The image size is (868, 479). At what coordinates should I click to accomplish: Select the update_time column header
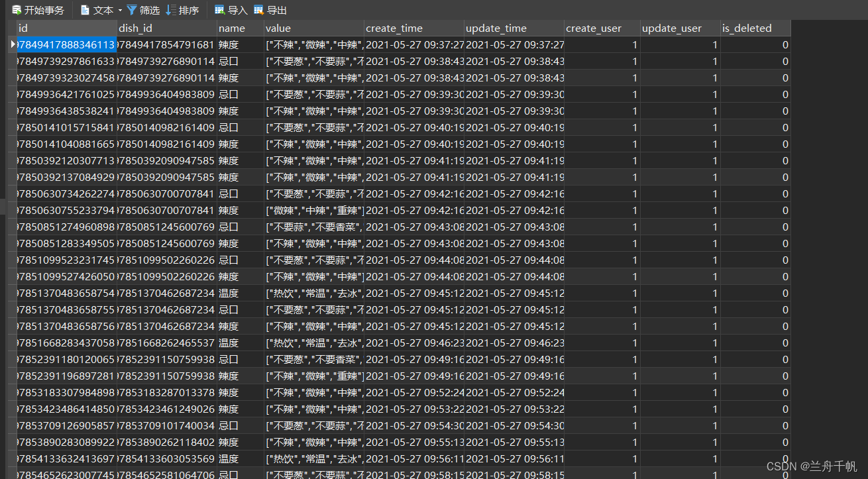point(514,28)
